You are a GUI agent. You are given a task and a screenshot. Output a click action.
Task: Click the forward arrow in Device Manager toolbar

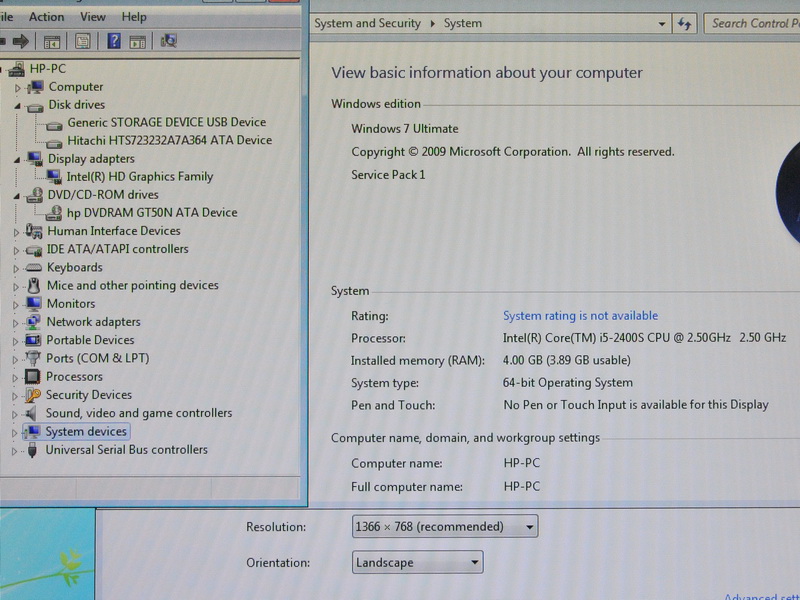click(x=20, y=41)
